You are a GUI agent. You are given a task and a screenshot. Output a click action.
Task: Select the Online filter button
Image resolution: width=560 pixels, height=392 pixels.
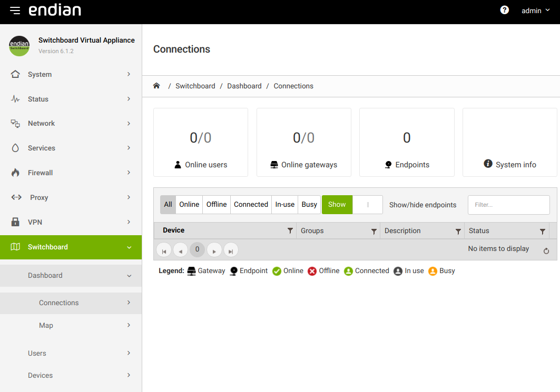click(189, 204)
